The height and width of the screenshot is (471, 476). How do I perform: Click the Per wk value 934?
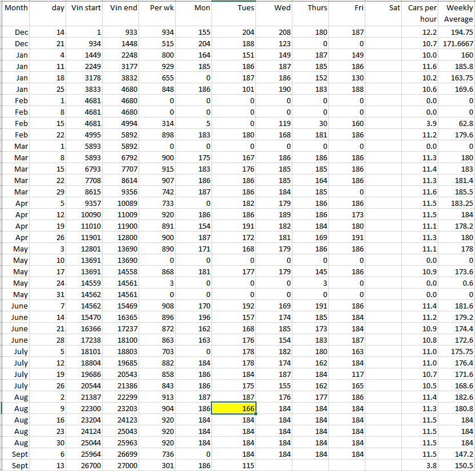click(157, 33)
